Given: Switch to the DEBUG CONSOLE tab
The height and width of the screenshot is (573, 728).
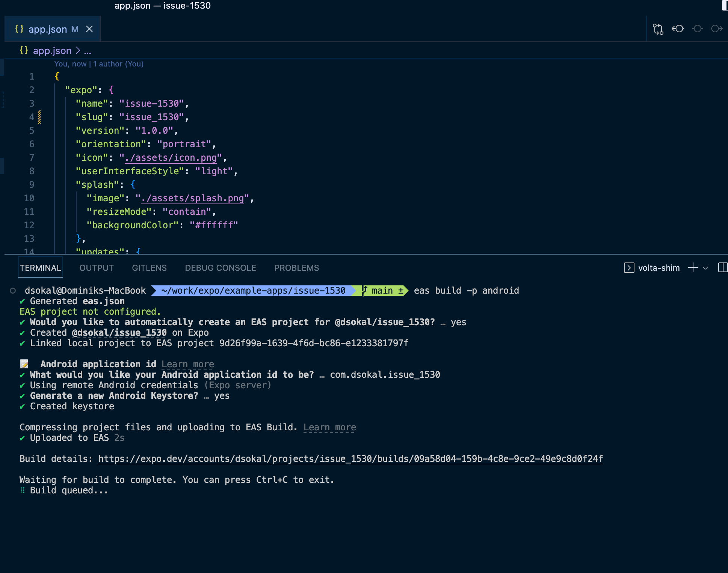Looking at the screenshot, I should point(221,268).
